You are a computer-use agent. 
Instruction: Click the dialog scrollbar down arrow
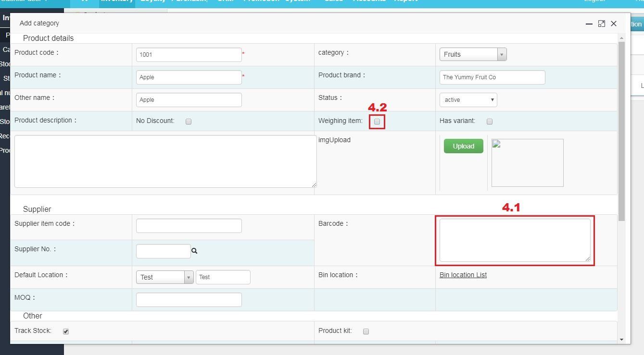(x=621, y=339)
